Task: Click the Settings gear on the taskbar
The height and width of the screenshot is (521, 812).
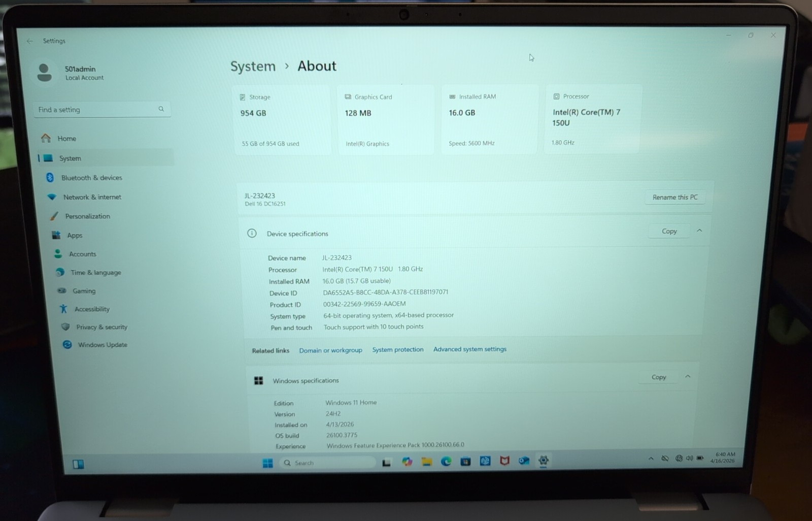Action: pos(543,460)
